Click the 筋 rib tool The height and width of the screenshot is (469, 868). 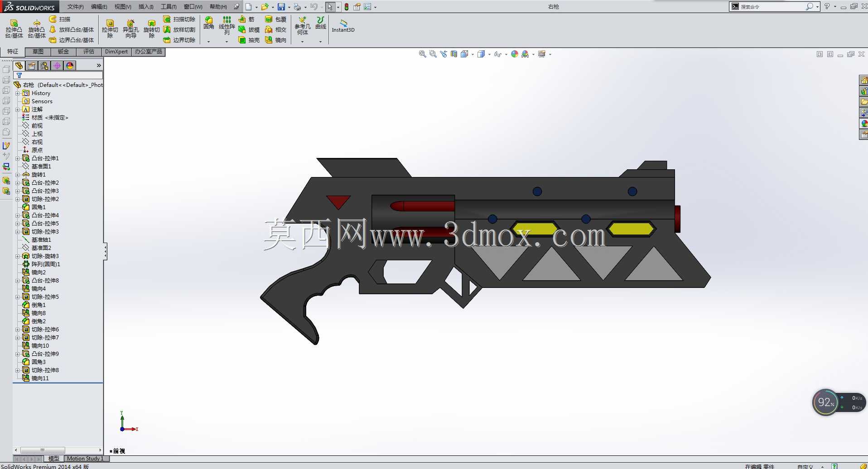(246, 19)
